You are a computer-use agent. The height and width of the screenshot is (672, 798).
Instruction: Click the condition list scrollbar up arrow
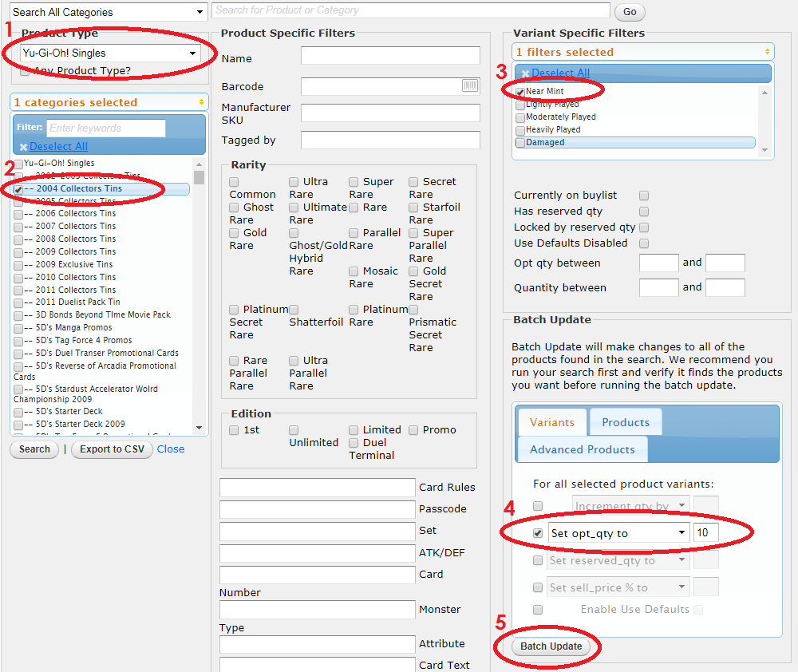764,93
